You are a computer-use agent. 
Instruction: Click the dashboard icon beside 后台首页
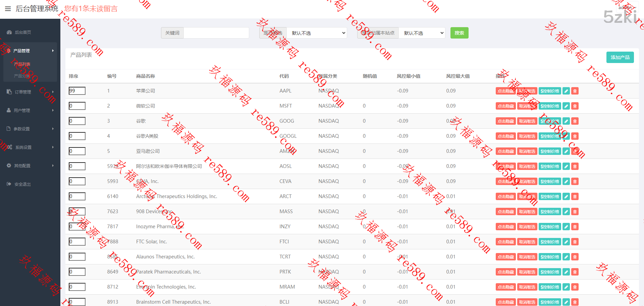(9, 33)
